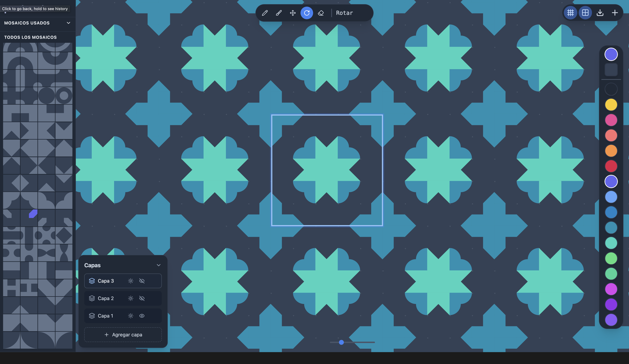Image resolution: width=629 pixels, height=364 pixels.
Task: Pick the light green color swatch
Action: [611, 258]
